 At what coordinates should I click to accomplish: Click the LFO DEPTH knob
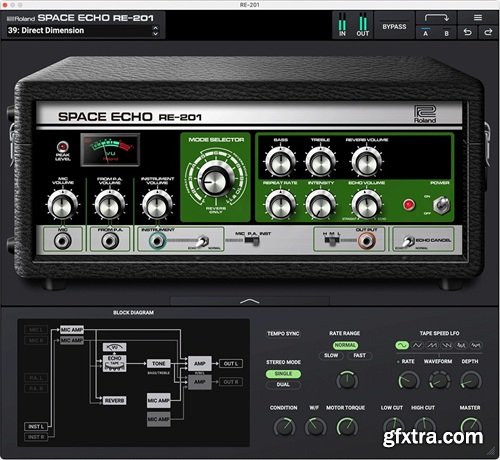pos(470,380)
